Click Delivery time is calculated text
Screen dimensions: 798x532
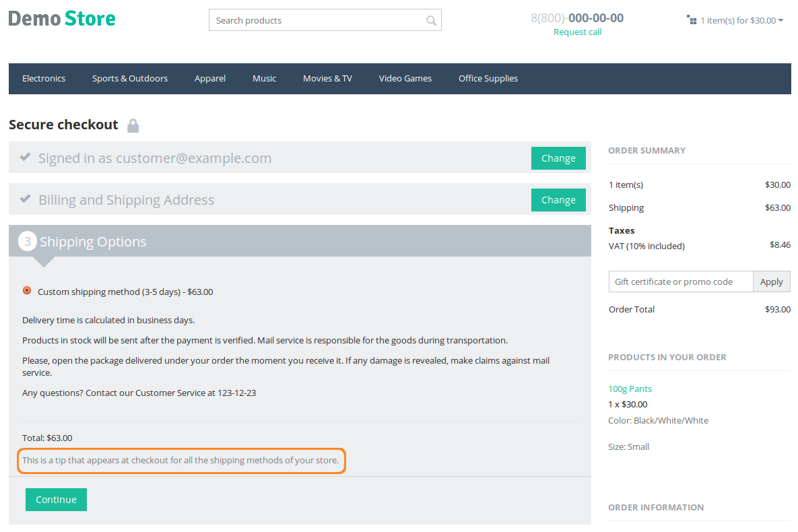(108, 321)
